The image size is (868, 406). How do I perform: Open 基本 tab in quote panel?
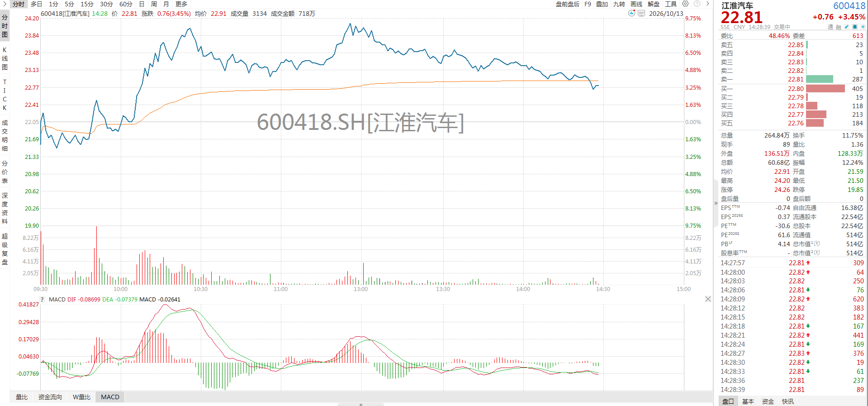tap(748, 401)
